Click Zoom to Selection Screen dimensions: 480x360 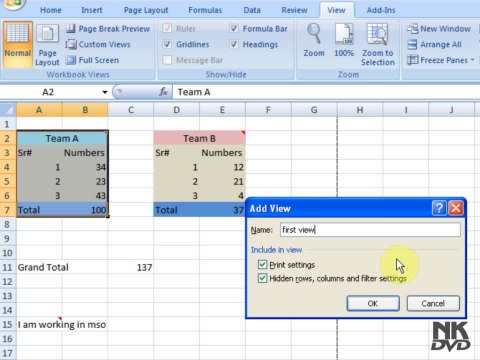click(x=377, y=44)
